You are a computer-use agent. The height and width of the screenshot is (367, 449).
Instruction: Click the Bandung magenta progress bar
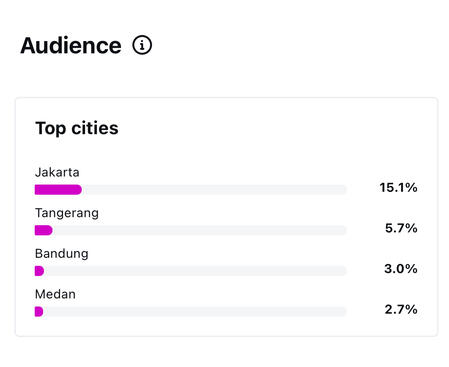coord(39,271)
